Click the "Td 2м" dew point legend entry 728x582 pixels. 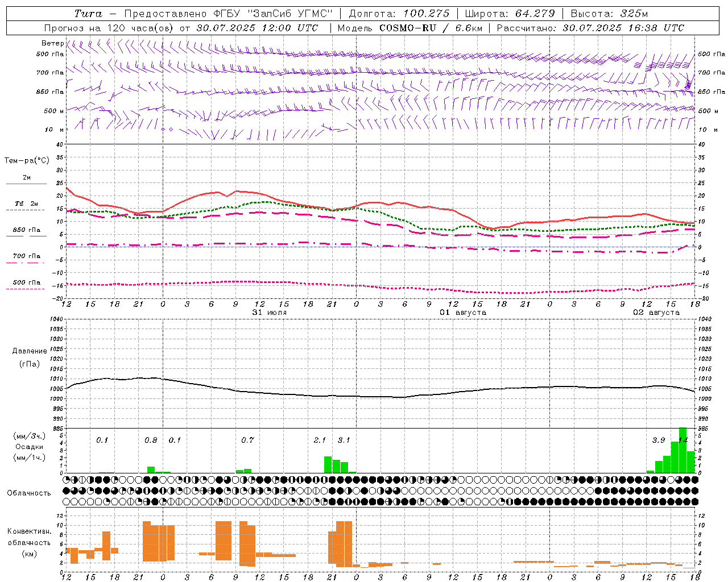[x=26, y=203]
